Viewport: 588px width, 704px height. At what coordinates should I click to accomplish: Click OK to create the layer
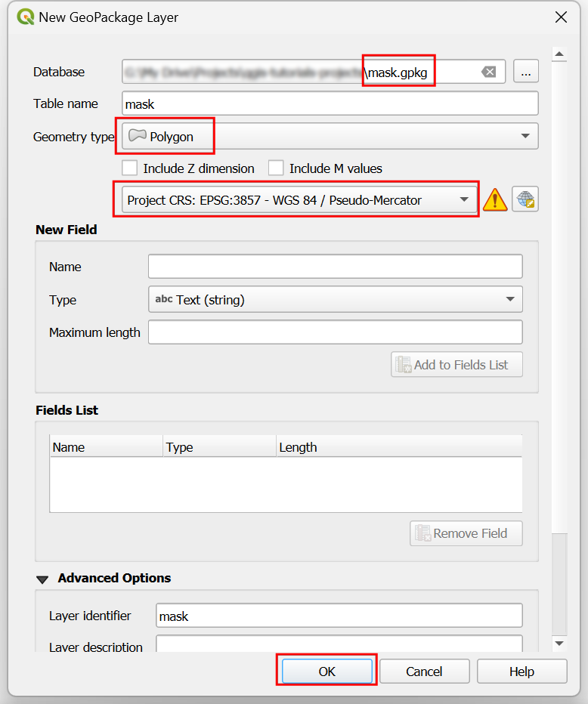click(x=326, y=672)
